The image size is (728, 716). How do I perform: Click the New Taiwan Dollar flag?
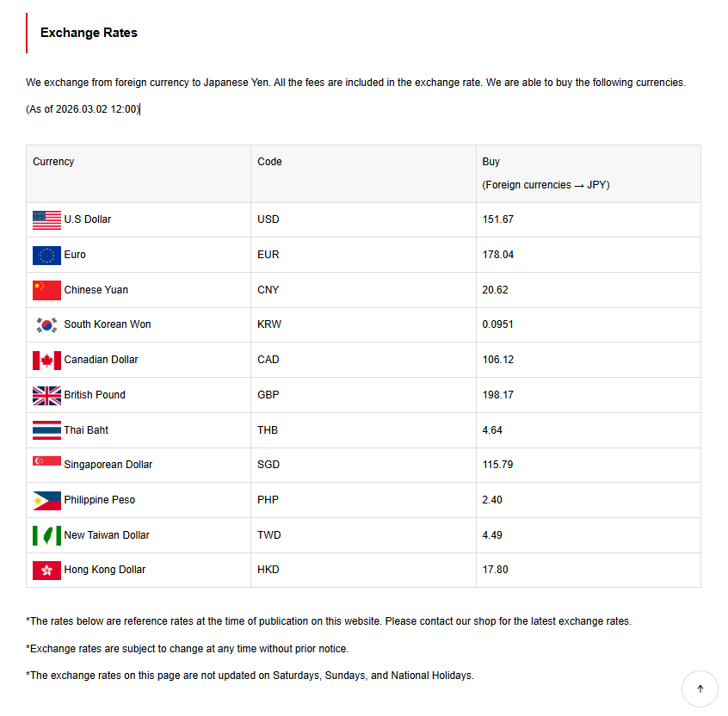pos(46,535)
